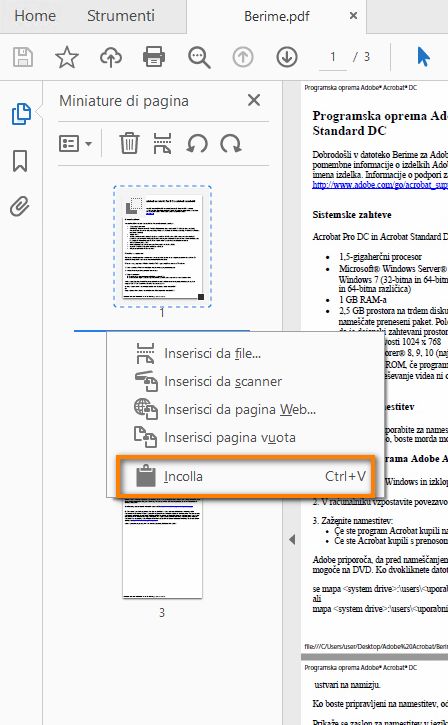
Task: Click the 1 GB RAM-a bullet text
Action: [362, 300]
